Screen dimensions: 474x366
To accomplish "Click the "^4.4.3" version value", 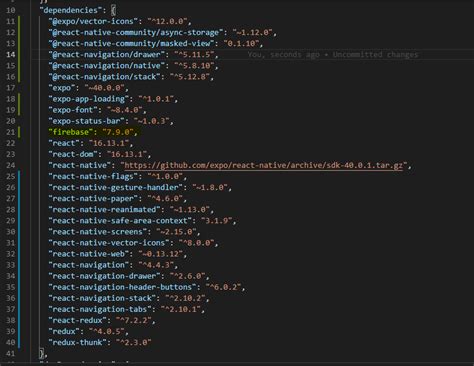I will tap(156, 265).
